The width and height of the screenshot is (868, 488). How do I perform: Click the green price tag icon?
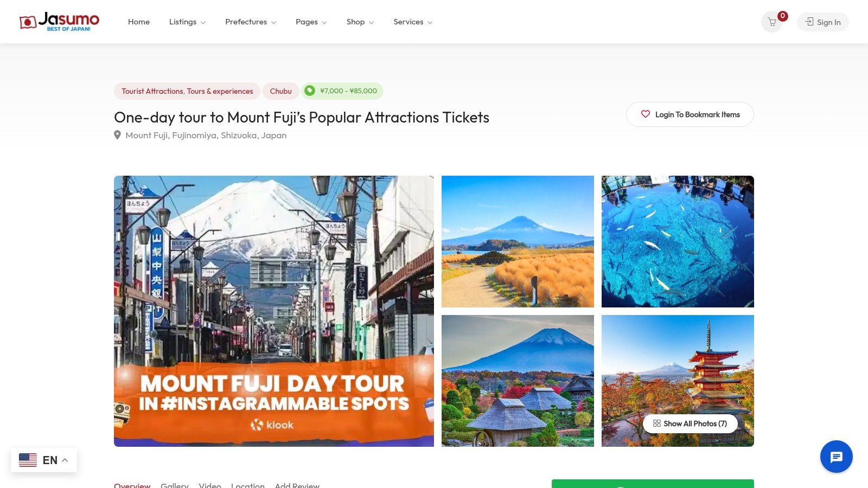click(309, 91)
